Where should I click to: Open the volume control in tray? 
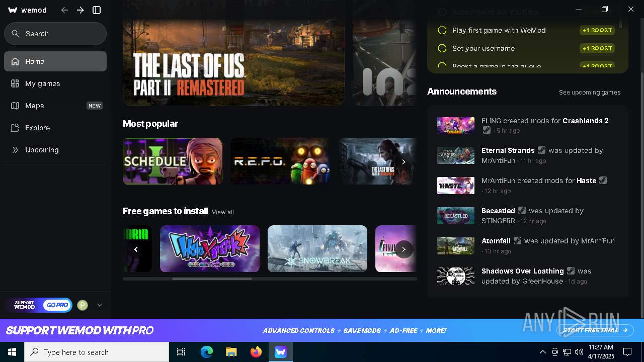(x=579, y=352)
